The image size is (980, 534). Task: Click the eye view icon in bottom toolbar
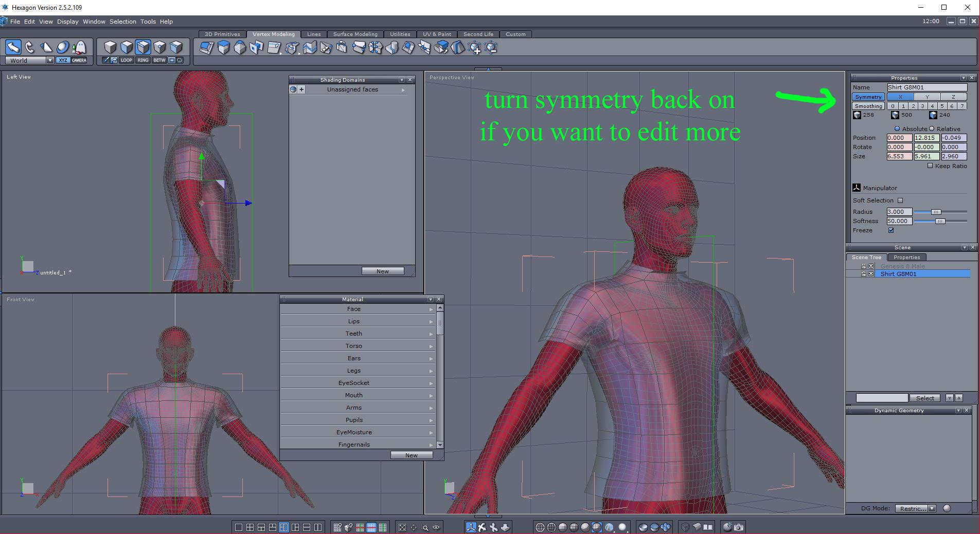pyautogui.click(x=436, y=527)
